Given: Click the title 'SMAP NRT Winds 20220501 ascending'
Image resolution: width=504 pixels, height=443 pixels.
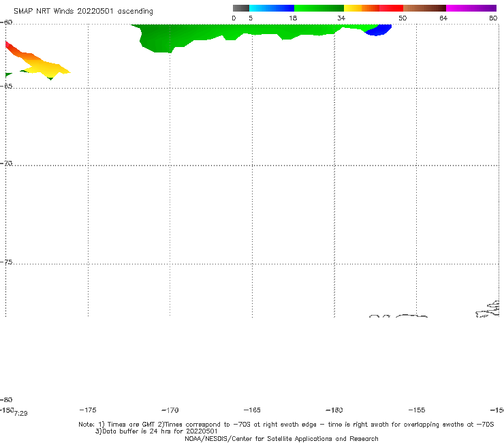Looking at the screenshot, I should pyautogui.click(x=83, y=12).
